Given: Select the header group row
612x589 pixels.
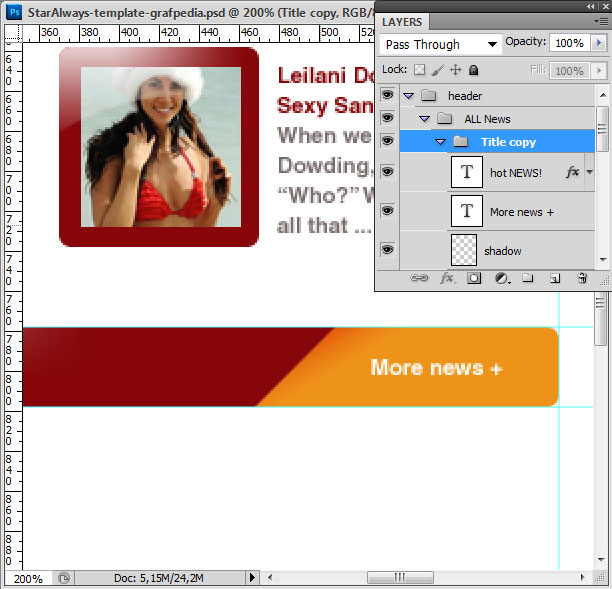Looking at the screenshot, I should (498, 95).
